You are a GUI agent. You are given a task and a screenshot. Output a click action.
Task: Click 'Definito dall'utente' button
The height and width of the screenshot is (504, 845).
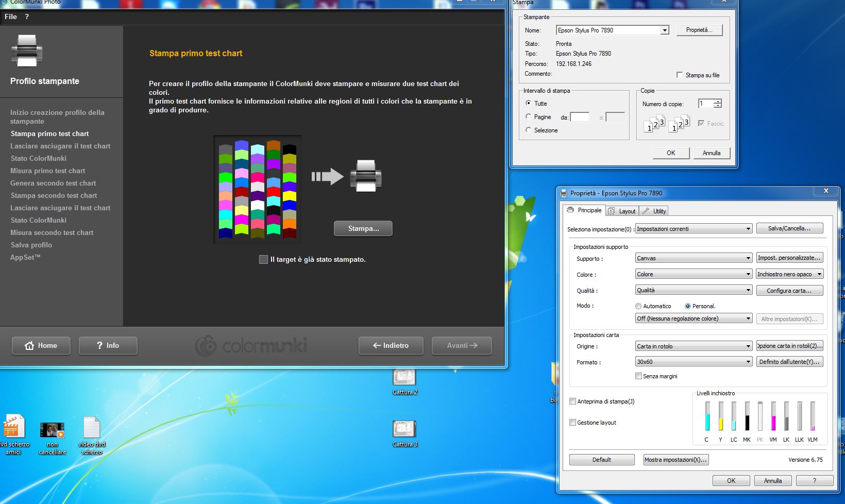[x=789, y=362]
